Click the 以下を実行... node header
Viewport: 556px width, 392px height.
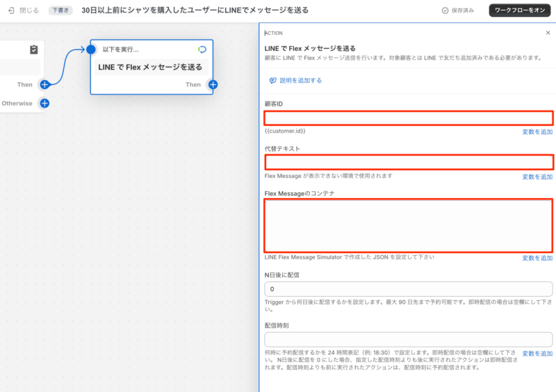tap(120, 49)
